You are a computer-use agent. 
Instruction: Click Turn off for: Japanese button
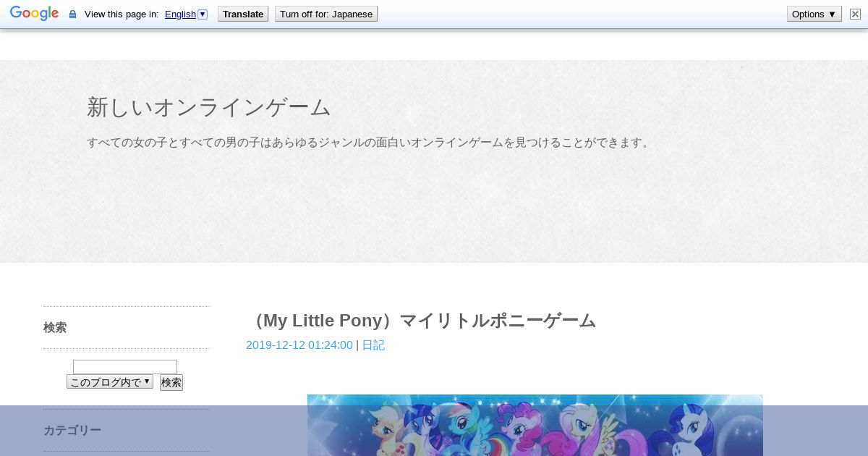coord(326,14)
